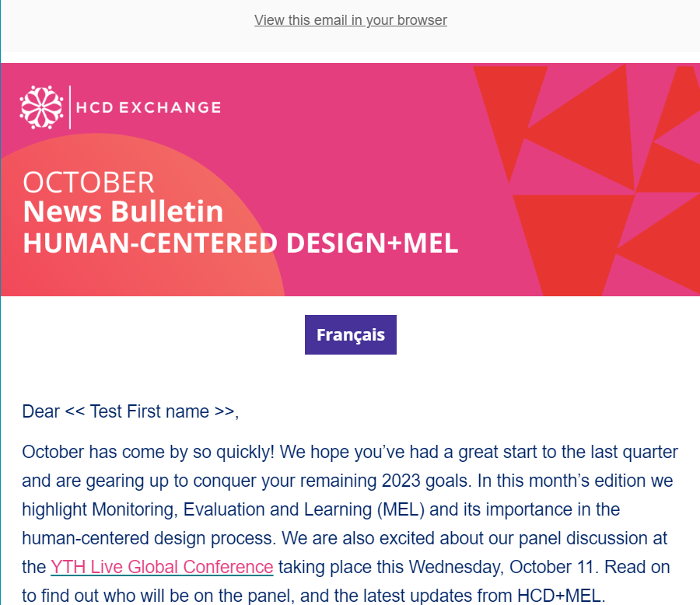The image size is (700, 605).
Task: Select the HUMAN-CENTERED DESIGN+MEL headline
Action: click(x=240, y=243)
